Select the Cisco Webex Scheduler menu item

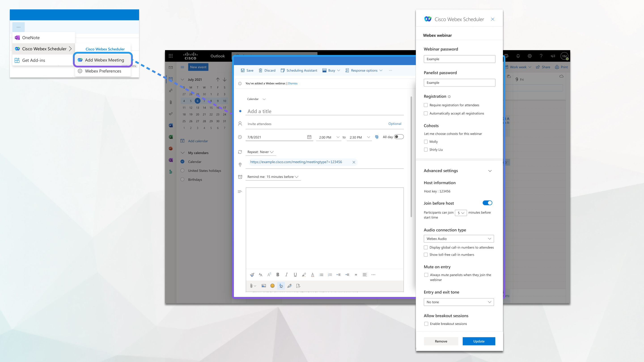[x=44, y=49]
